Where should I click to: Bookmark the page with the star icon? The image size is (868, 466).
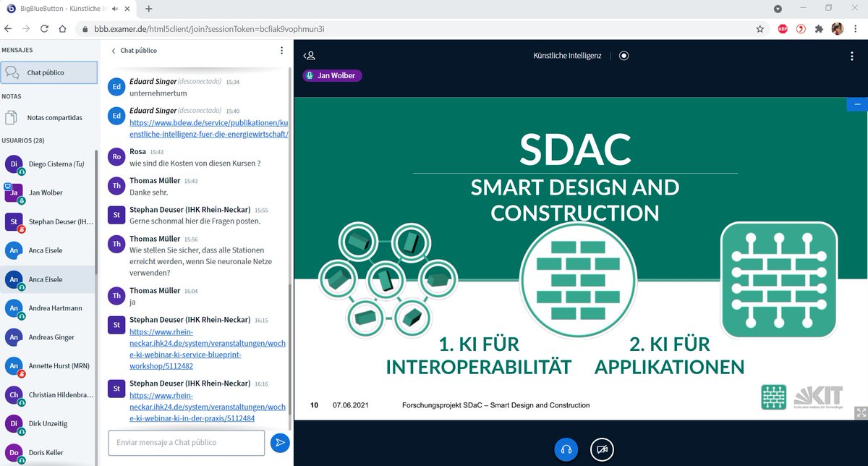click(x=759, y=28)
